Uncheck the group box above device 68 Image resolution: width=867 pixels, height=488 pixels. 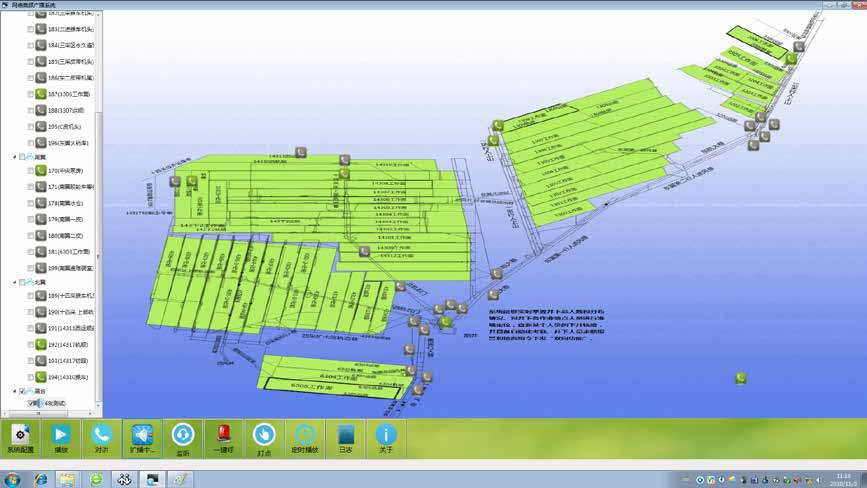tap(22, 391)
